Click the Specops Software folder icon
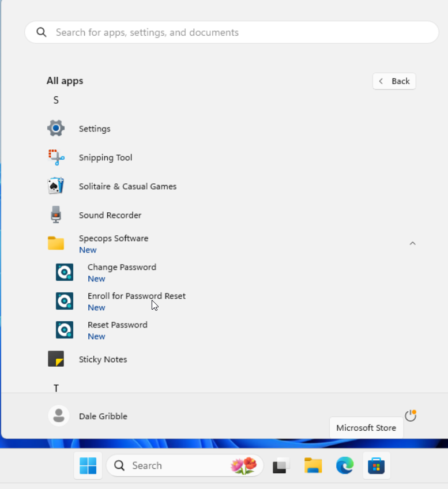448x489 pixels. 56,243
